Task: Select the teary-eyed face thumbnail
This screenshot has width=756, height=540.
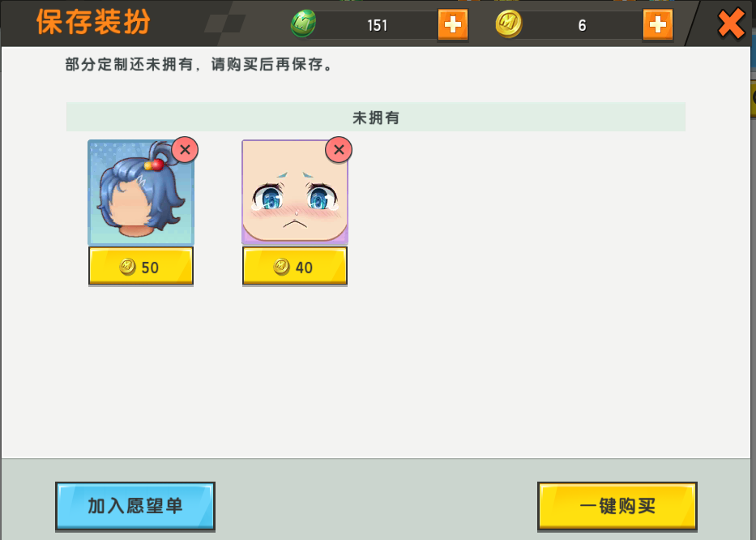Action: [295, 192]
